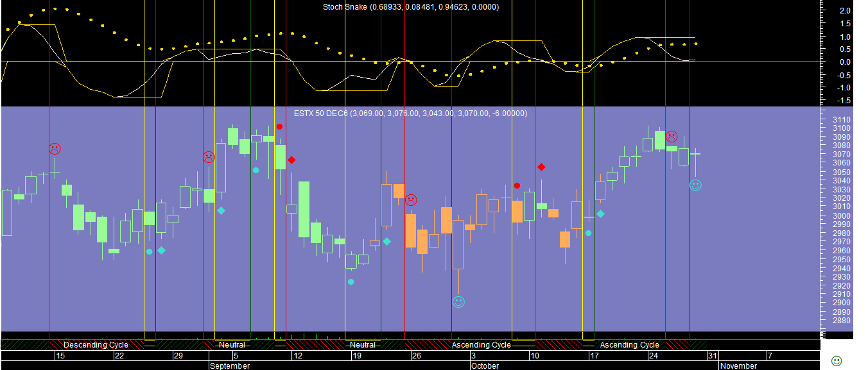Click the ESTX 50 DEC6 chart title
The width and height of the screenshot is (868, 370).
(410, 114)
